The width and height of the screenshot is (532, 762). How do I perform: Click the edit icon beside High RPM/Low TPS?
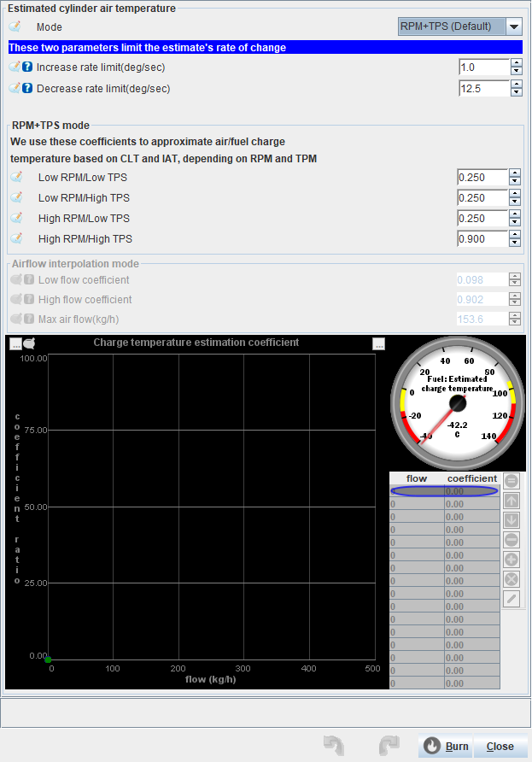click(x=16, y=218)
